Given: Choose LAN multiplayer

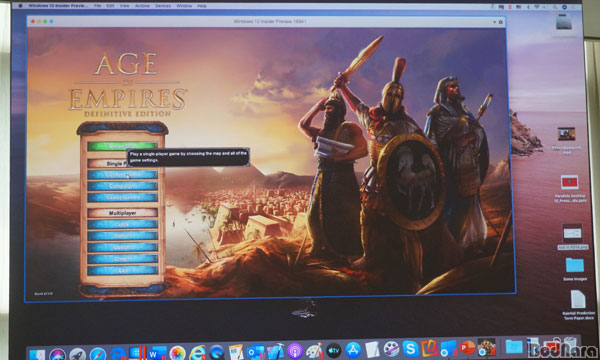Looking at the screenshot, I should point(122,225).
